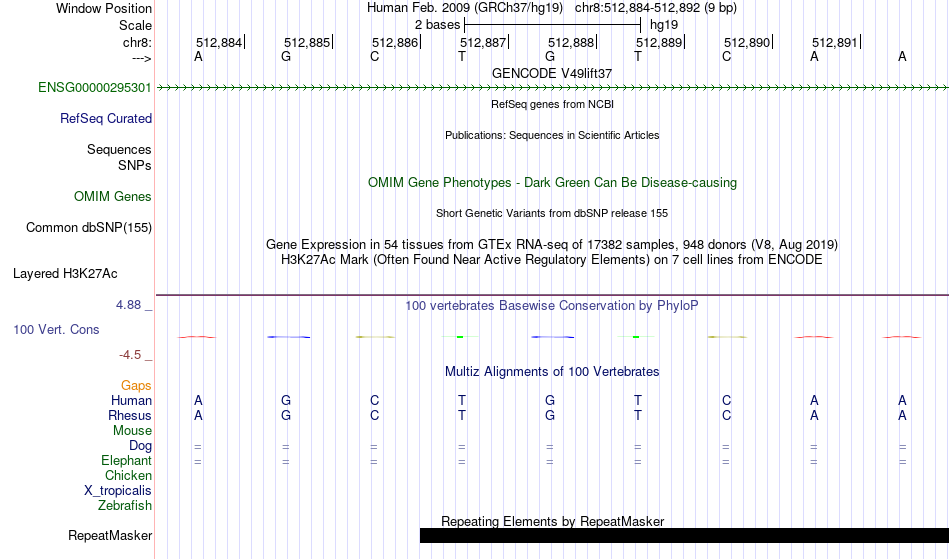950x559 pixels.
Task: Click the H3K27Ac Mark ENCODE track title
Action: click(552, 260)
